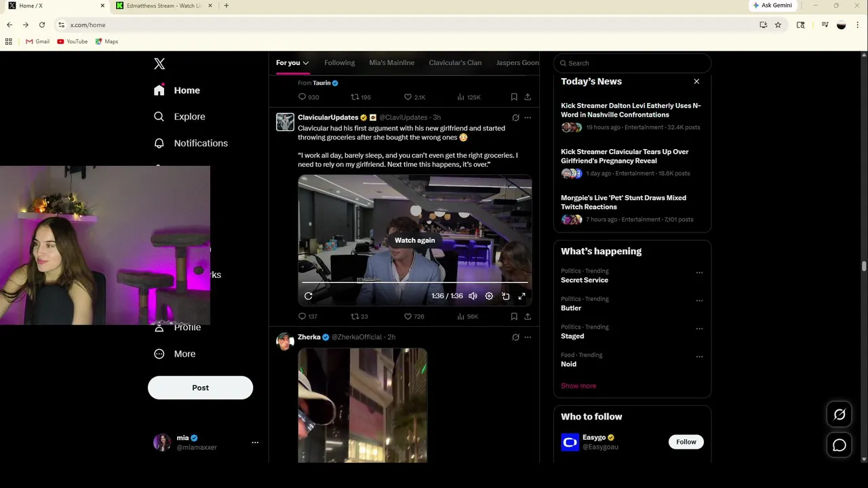Open mia account options menu

tap(255, 443)
